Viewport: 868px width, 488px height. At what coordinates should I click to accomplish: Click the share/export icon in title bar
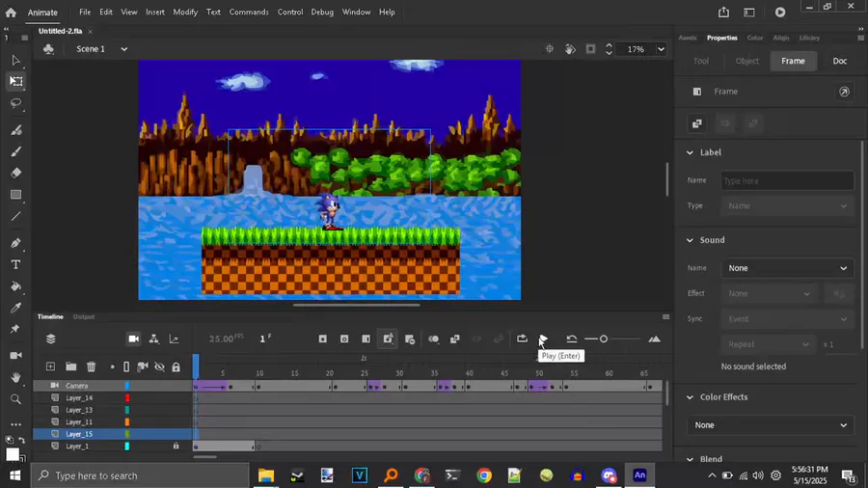(x=723, y=13)
